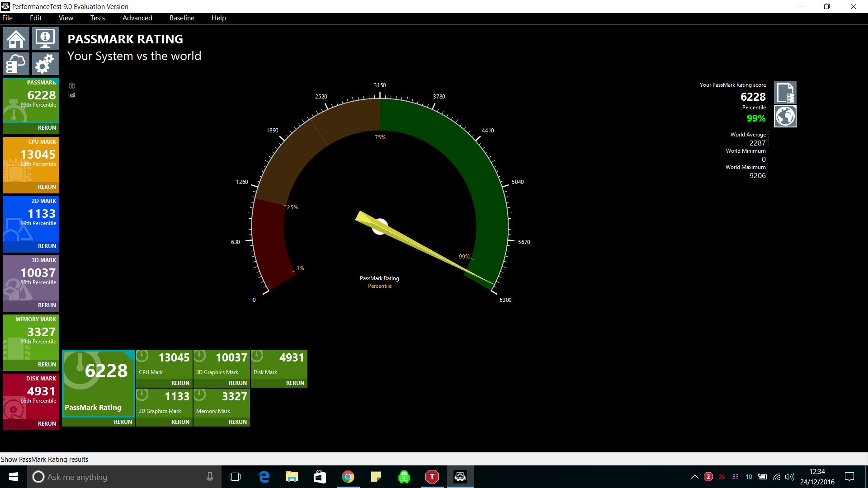
Task: Select the bottom Disk Mark 4931 tile
Action: 279,364
